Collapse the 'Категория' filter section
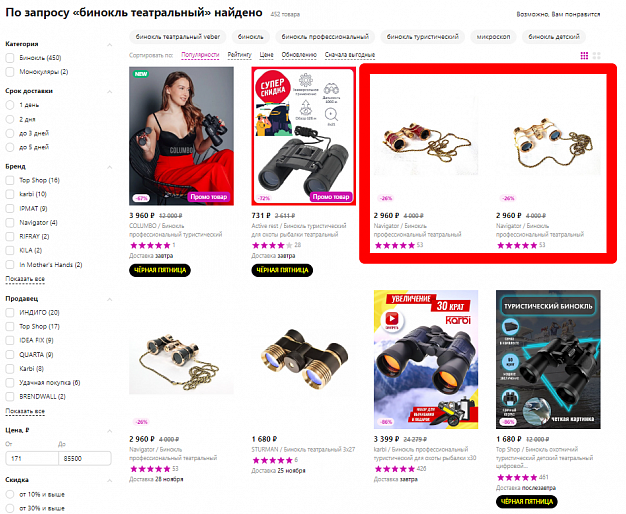This screenshot has height=514, width=626. click(109, 45)
